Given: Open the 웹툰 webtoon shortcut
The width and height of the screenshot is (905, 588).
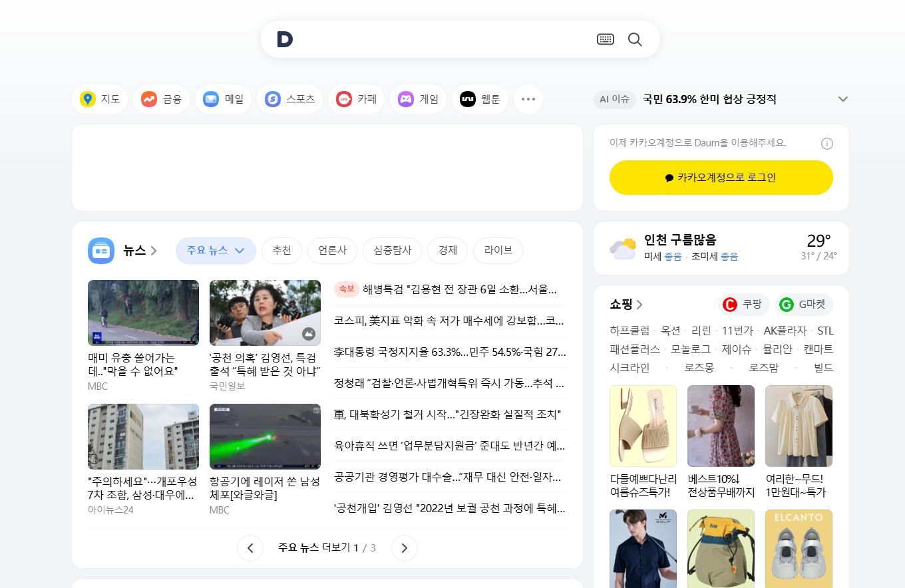Looking at the screenshot, I should [x=480, y=99].
